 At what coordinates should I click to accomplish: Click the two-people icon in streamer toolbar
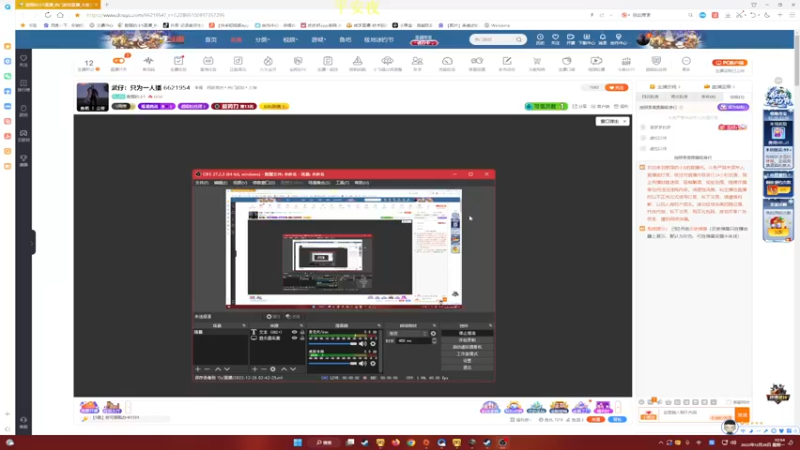tap(417, 61)
